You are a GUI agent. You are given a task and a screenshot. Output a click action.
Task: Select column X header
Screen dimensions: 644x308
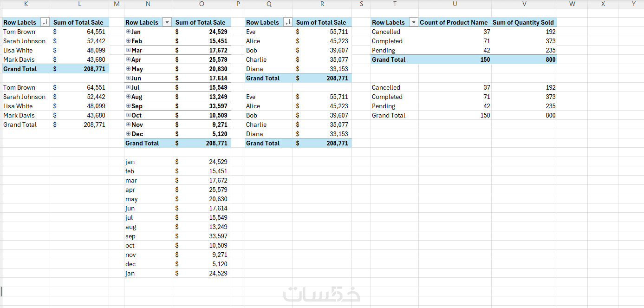tap(603, 4)
